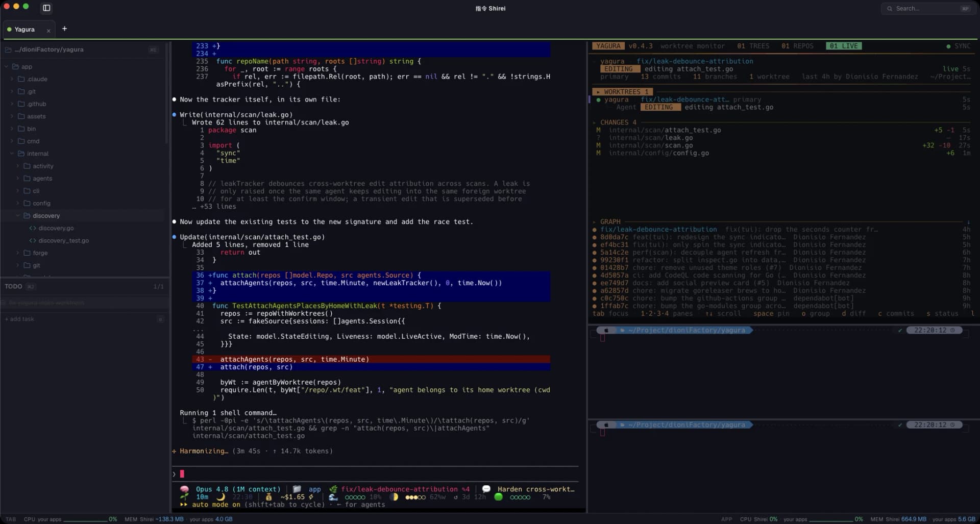This screenshot has width=980, height=524.
Task: Click the 01 TREES counter
Action: [x=753, y=46]
